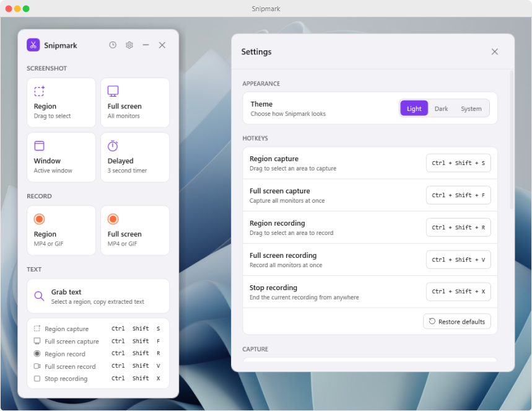
Task: Switch theme to Dark
Action: coord(441,108)
